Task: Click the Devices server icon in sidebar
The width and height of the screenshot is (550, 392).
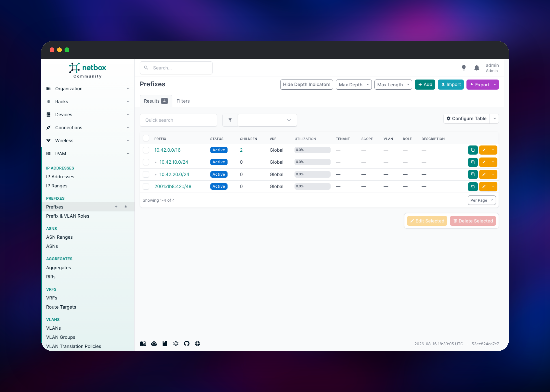Action: coord(49,114)
